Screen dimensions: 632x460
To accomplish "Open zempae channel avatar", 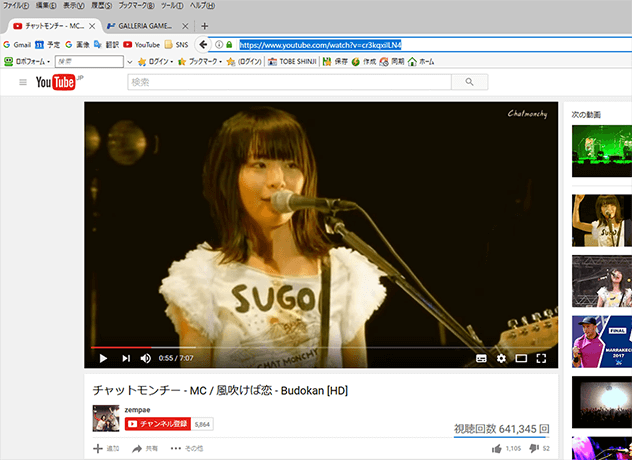I will pyautogui.click(x=106, y=418).
